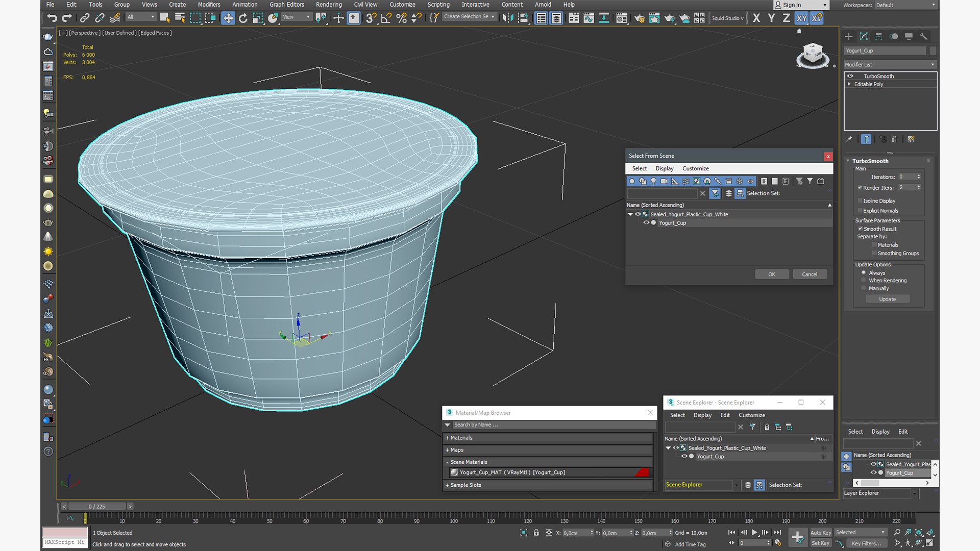The height and width of the screenshot is (551, 980).
Task: Click the Yogurt_Cup object color swatch
Action: tap(933, 51)
